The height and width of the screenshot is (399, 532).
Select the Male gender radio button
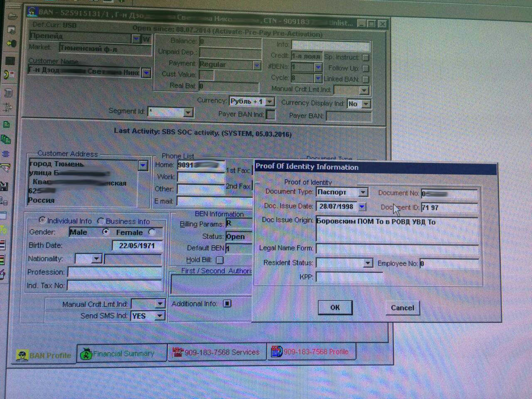[106, 232]
